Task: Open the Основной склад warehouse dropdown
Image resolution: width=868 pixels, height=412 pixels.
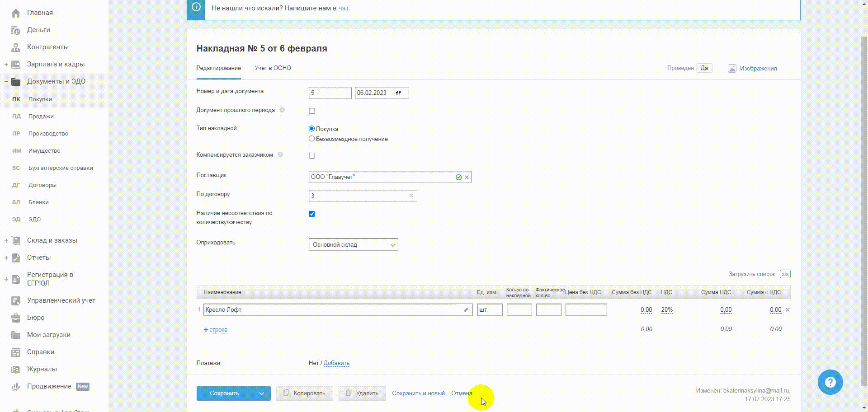Action: 353,244
